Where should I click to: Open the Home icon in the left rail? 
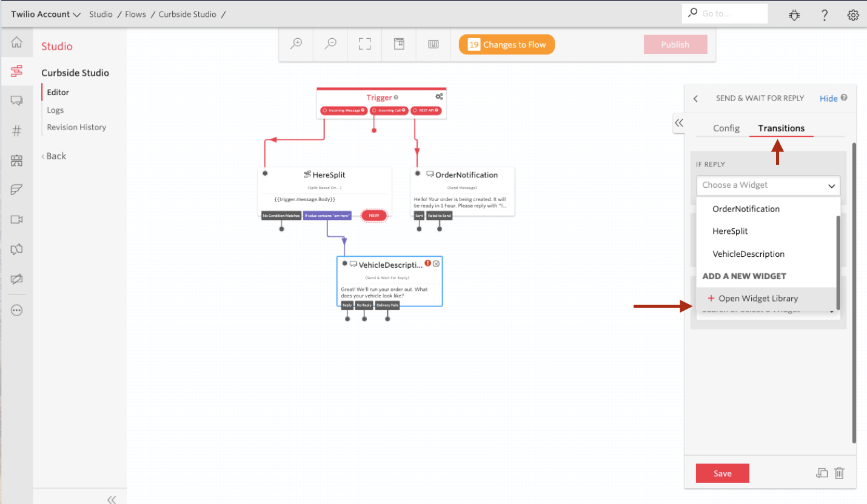16,42
